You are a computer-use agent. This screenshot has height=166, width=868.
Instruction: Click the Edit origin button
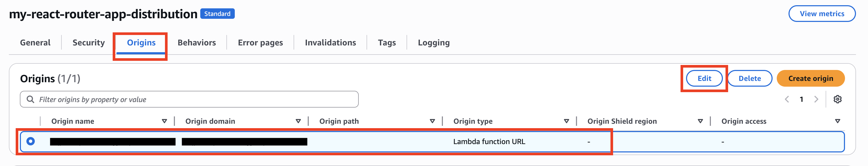pyautogui.click(x=704, y=79)
